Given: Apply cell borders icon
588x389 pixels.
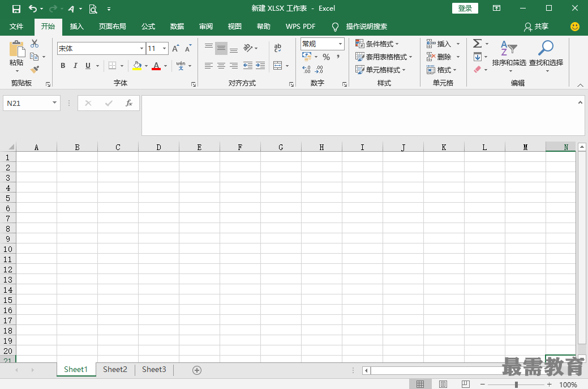Looking at the screenshot, I should point(112,66).
